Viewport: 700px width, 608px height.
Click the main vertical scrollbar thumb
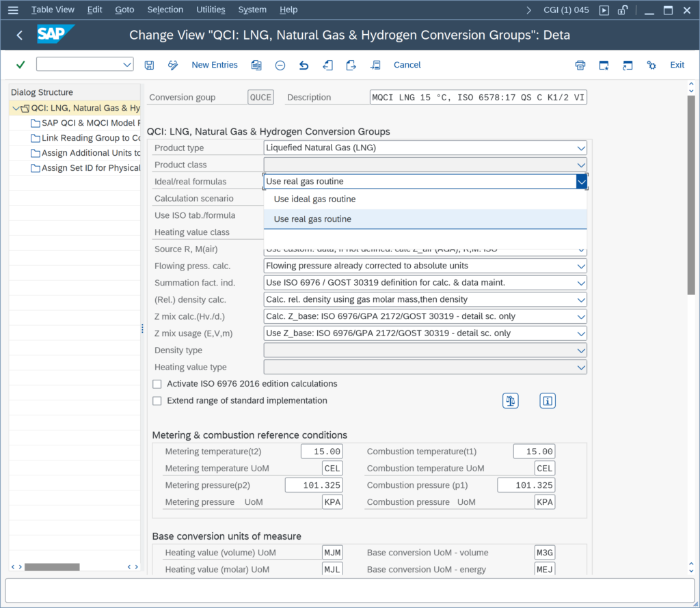point(691,195)
